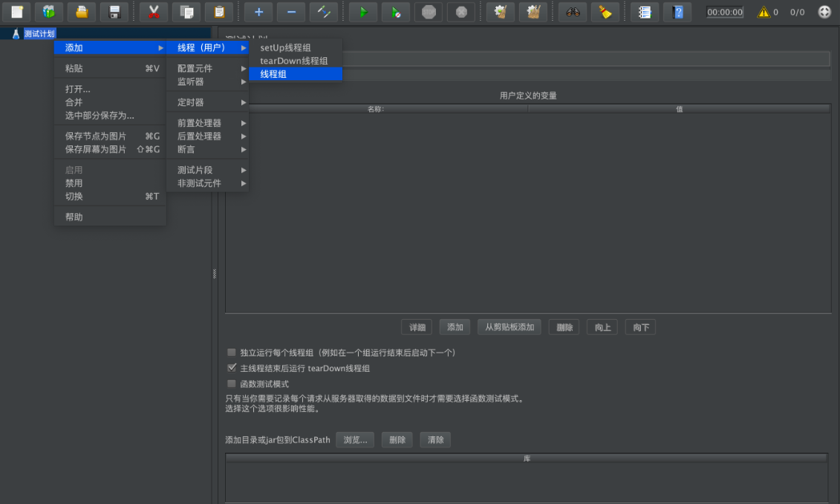Viewport: 840px width, 504px height.
Task: Click the Clear broom icon
Action: tap(605, 12)
